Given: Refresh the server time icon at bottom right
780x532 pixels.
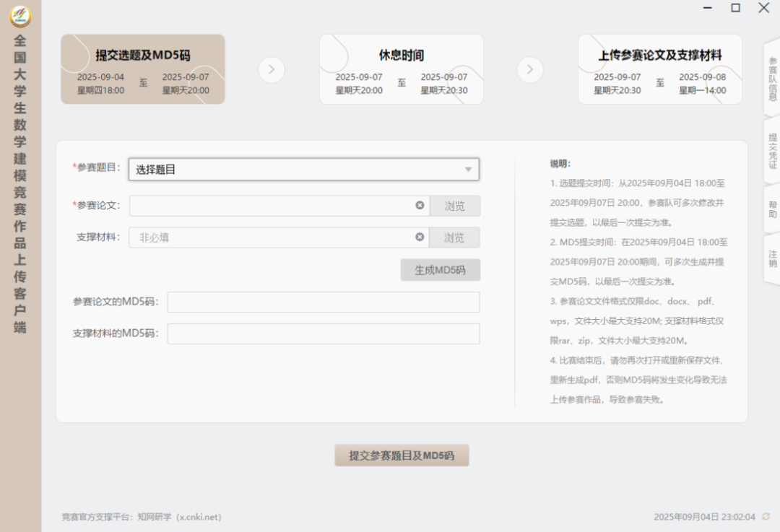Looking at the screenshot, I should point(766,517).
